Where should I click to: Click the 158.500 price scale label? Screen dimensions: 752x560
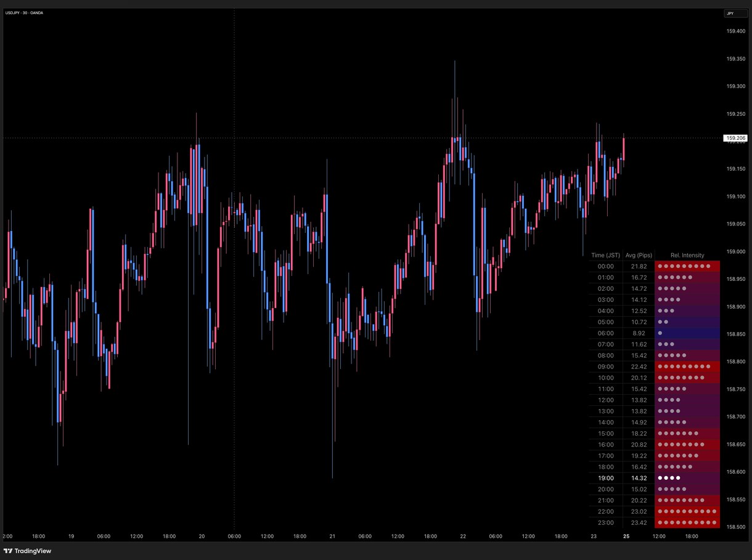[x=736, y=527]
